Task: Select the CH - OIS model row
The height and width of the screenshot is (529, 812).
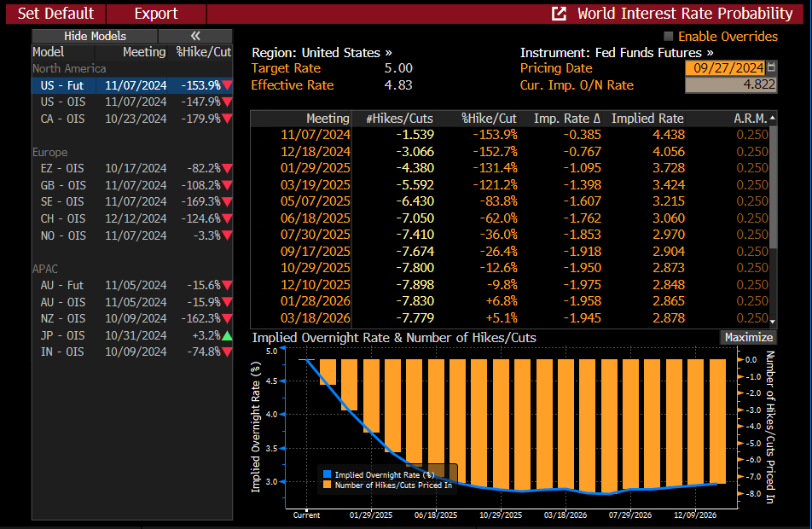Action: [x=132, y=218]
